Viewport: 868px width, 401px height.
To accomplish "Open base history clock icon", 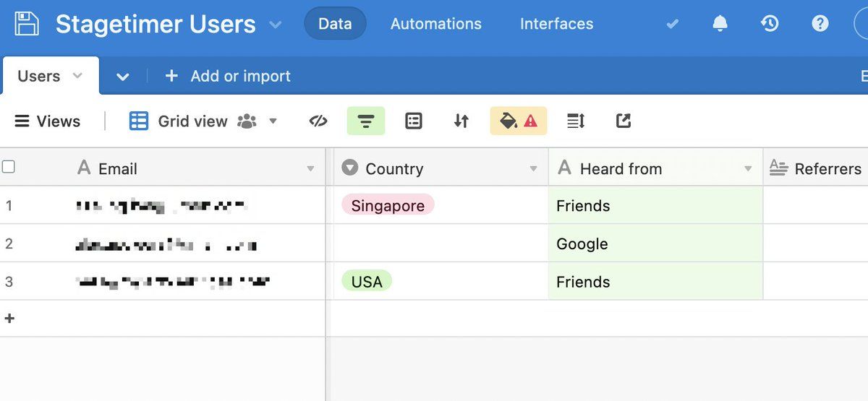I will pyautogui.click(x=770, y=24).
